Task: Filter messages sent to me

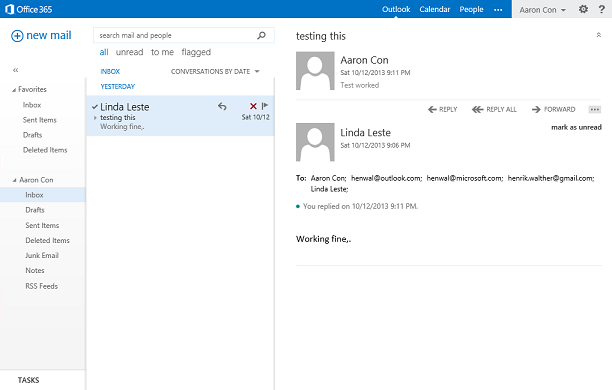Action: click(x=162, y=52)
